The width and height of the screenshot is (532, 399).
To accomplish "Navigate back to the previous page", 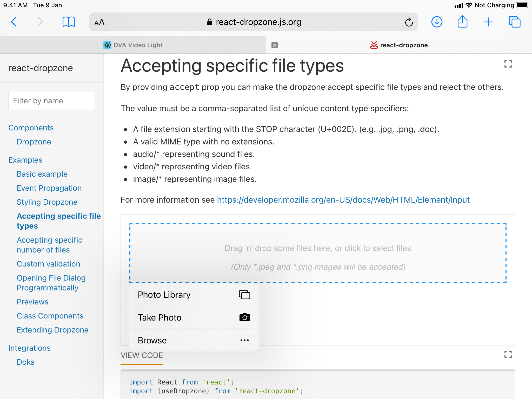I will coord(14,22).
